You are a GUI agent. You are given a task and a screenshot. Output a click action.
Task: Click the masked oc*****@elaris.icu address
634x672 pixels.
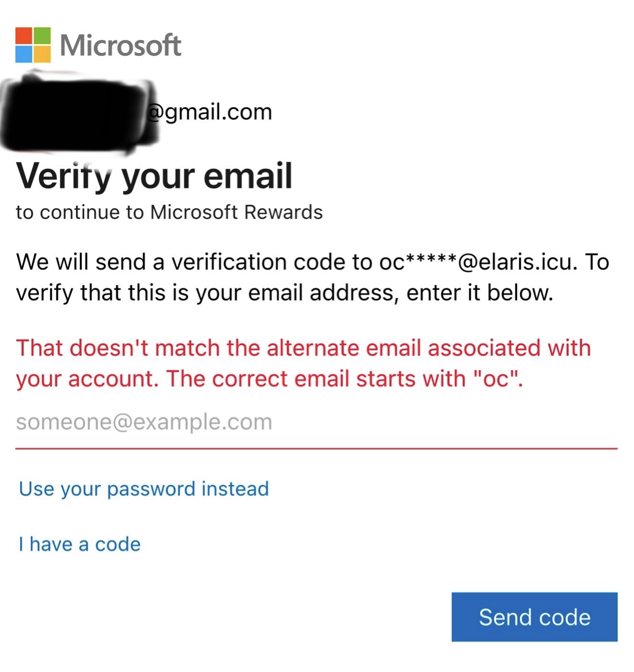coord(476,262)
